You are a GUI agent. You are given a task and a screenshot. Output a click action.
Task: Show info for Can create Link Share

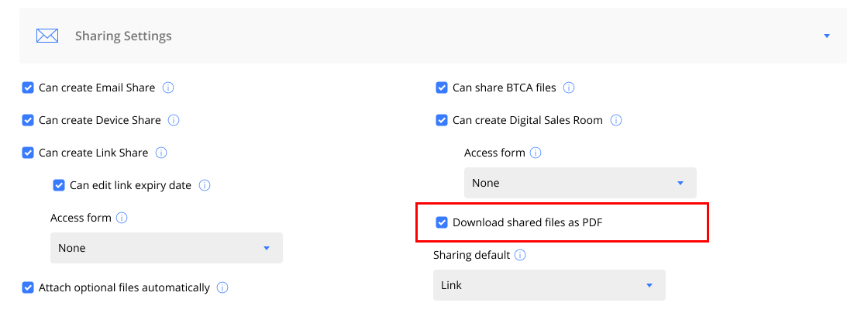(x=161, y=153)
